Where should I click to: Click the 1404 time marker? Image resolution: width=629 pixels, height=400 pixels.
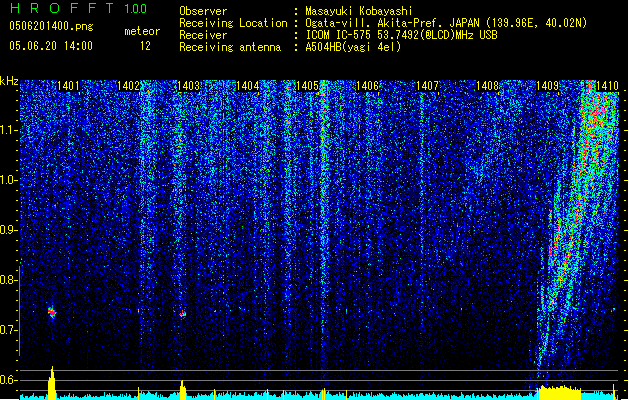(x=248, y=86)
